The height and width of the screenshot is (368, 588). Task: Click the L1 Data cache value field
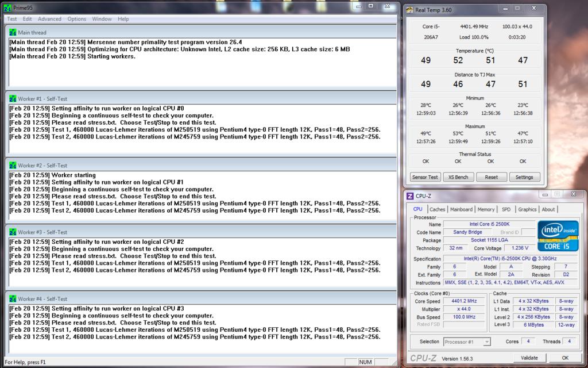533,301
